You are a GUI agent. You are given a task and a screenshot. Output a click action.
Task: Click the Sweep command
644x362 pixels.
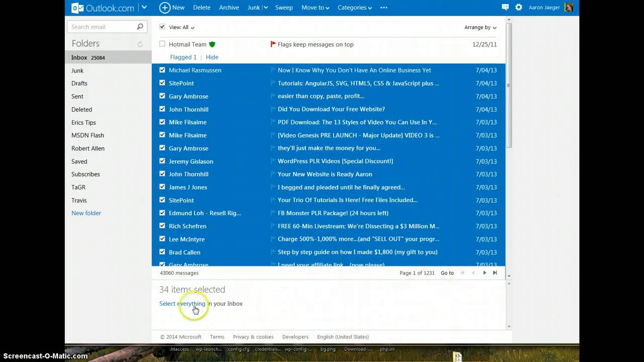[x=284, y=8]
